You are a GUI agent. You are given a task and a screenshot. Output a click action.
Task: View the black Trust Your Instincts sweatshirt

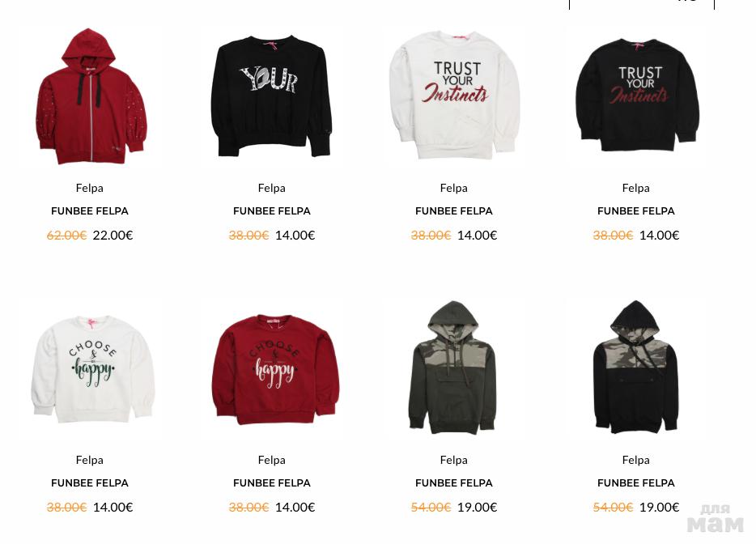tap(636, 95)
